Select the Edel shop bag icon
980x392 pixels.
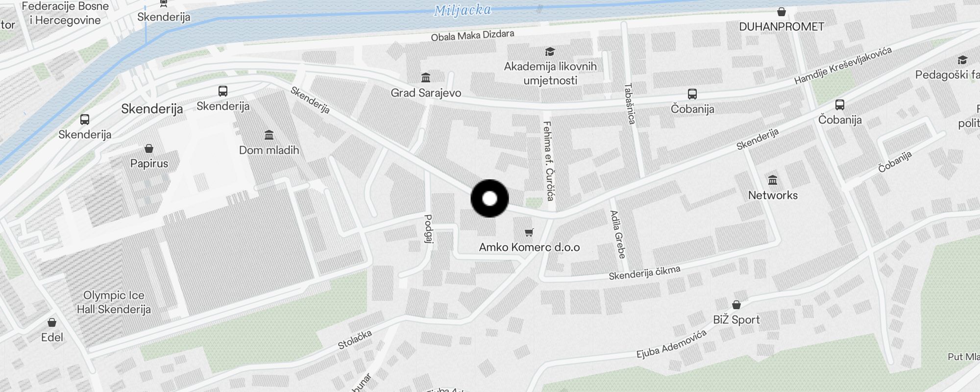[52, 322]
